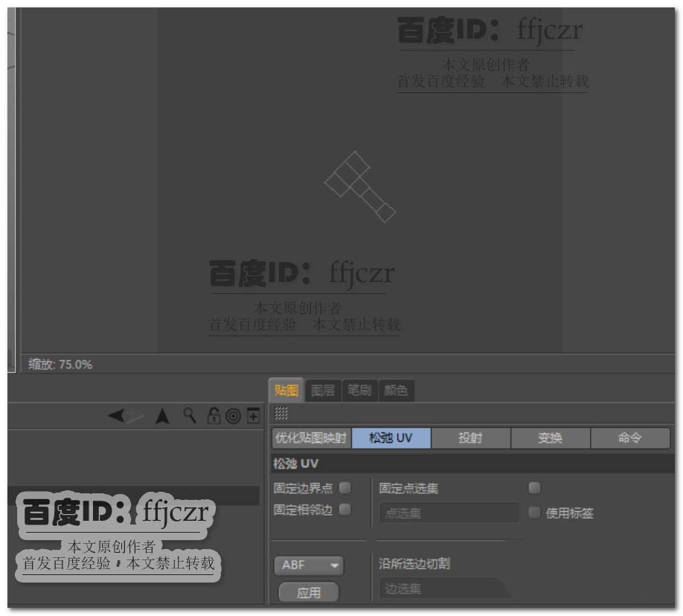Click the forward arrow navigation icon
This screenshot has height=616, width=683.
click(135, 416)
